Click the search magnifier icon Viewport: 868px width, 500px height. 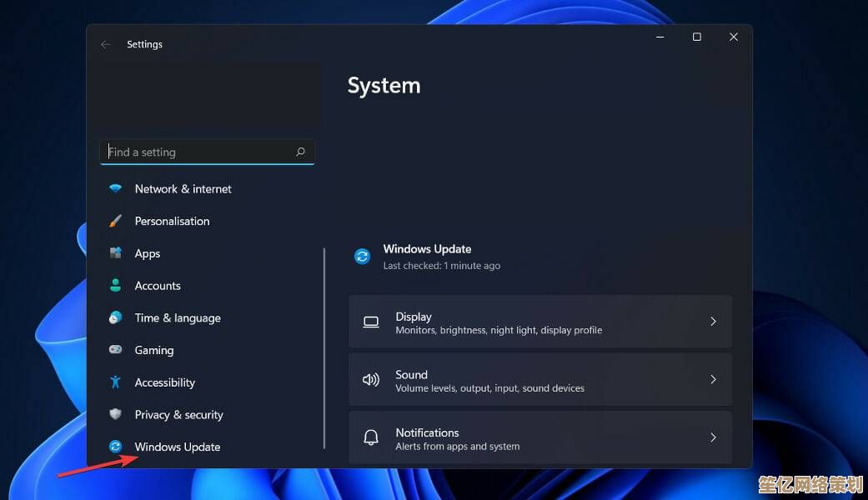click(300, 152)
